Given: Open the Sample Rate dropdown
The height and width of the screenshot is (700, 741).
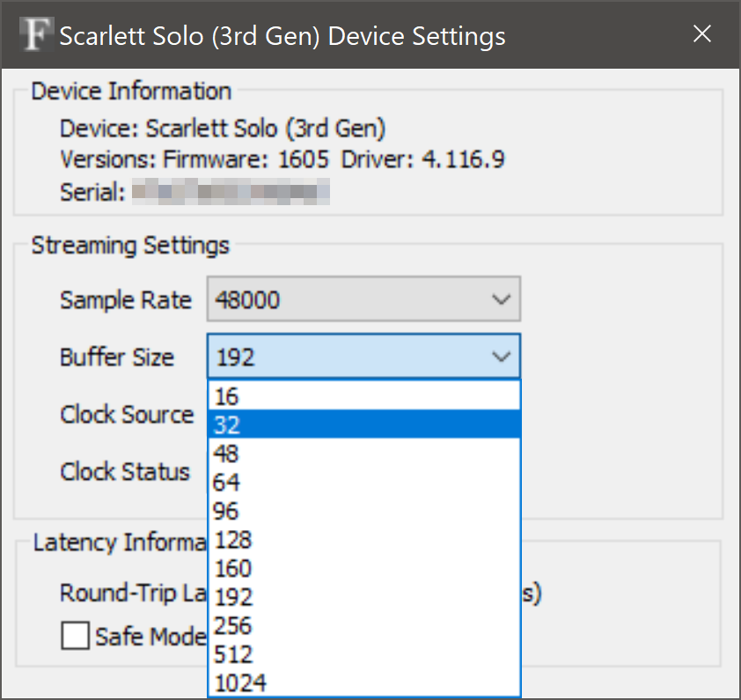Looking at the screenshot, I should (x=363, y=300).
